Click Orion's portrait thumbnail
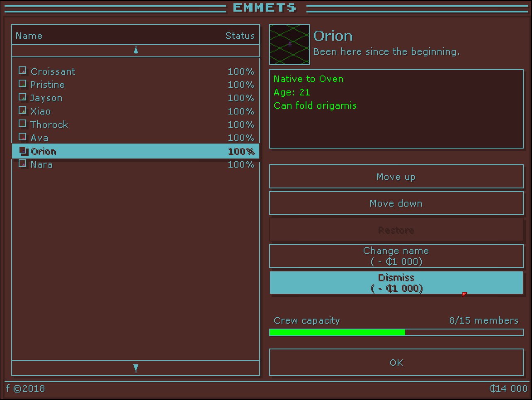Viewport: 532px width, 400px height. (289, 44)
